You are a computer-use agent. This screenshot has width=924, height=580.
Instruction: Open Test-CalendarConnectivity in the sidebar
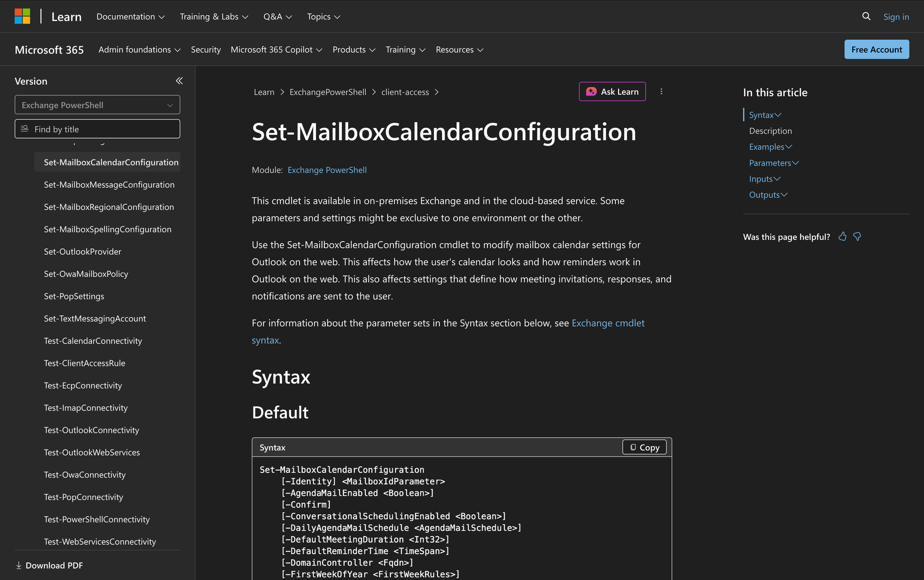pyautogui.click(x=93, y=341)
